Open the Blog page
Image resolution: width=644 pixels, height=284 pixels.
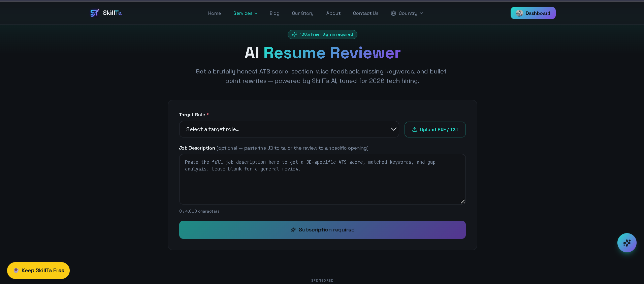[275, 13]
